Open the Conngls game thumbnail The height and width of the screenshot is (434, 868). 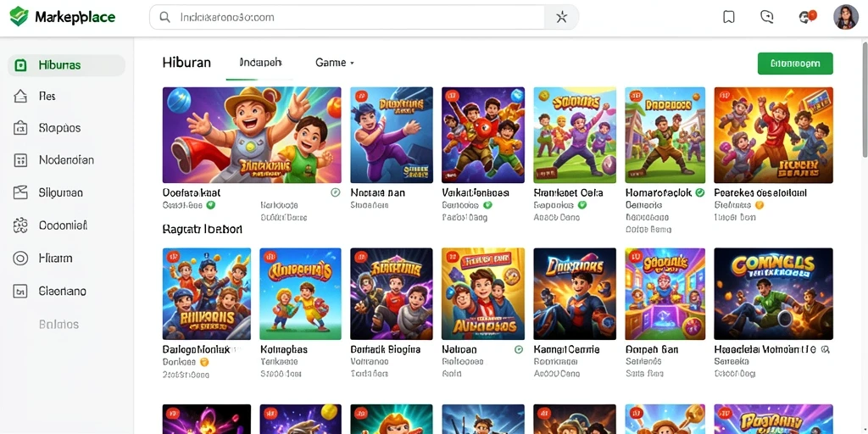tap(773, 294)
